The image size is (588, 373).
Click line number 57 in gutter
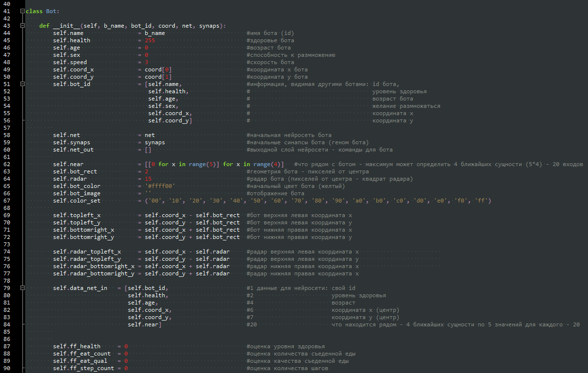[x=6, y=127]
